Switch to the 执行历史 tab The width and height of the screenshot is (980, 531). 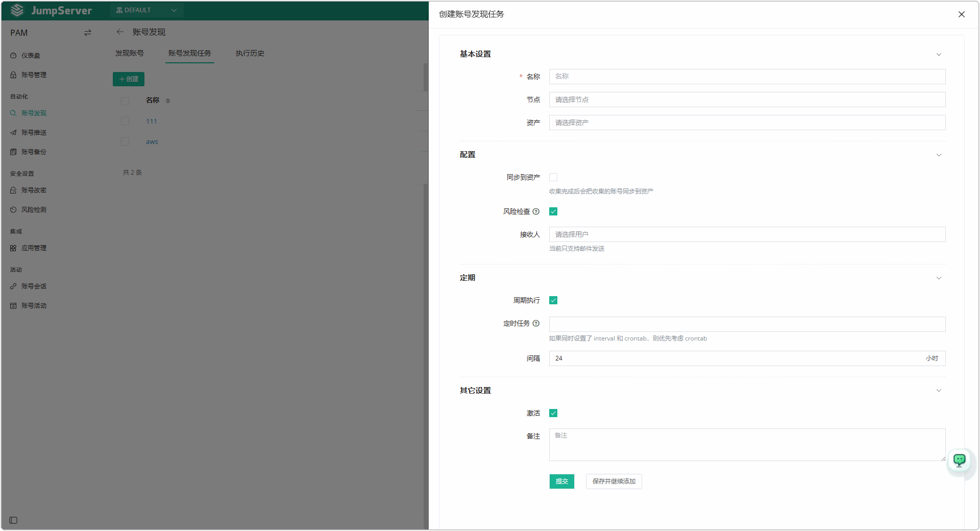250,53
